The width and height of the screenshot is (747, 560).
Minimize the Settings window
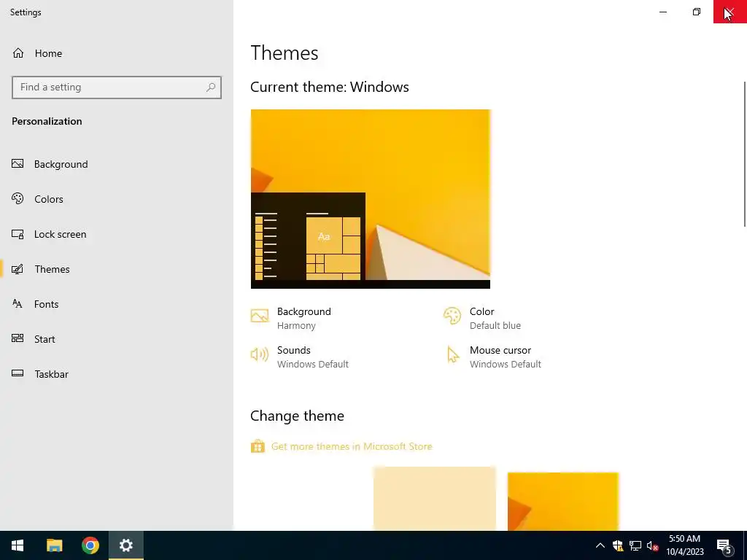[662, 12]
